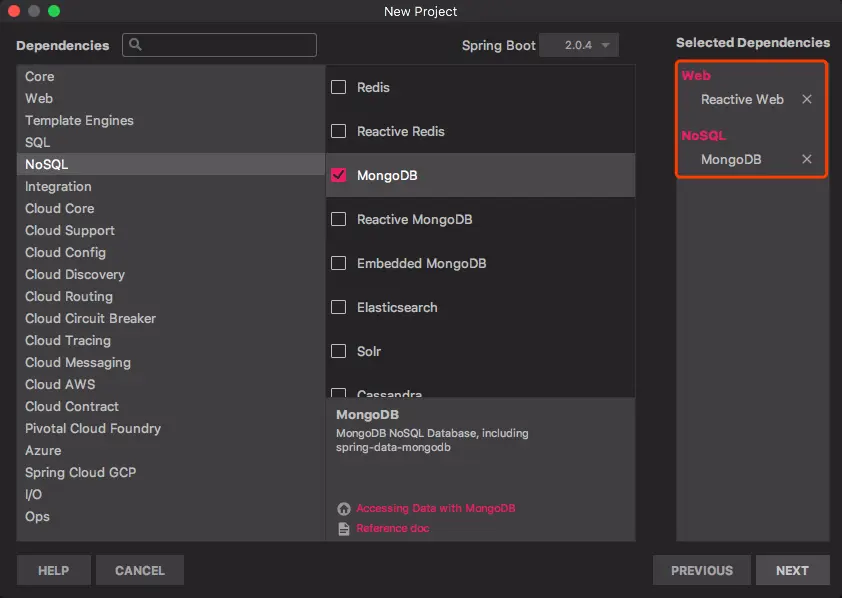Click the MongoDB entry in Selected Dependencies

pyautogui.click(x=731, y=159)
